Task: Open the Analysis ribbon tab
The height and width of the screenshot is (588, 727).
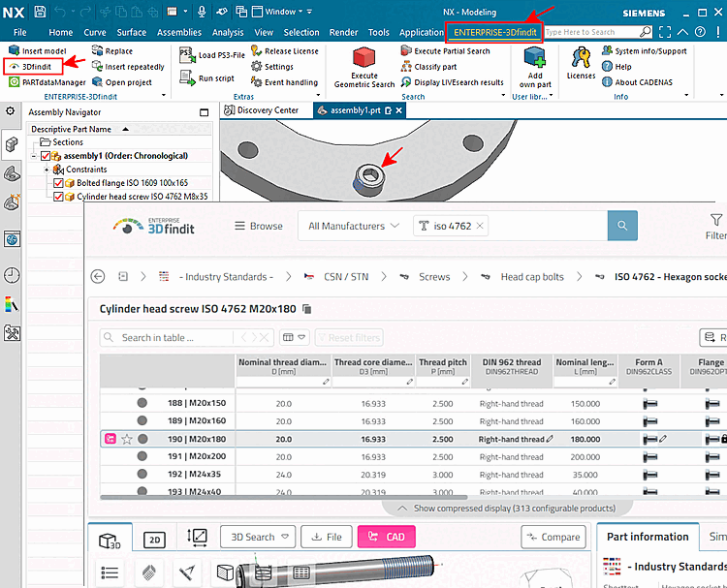Action: click(228, 32)
